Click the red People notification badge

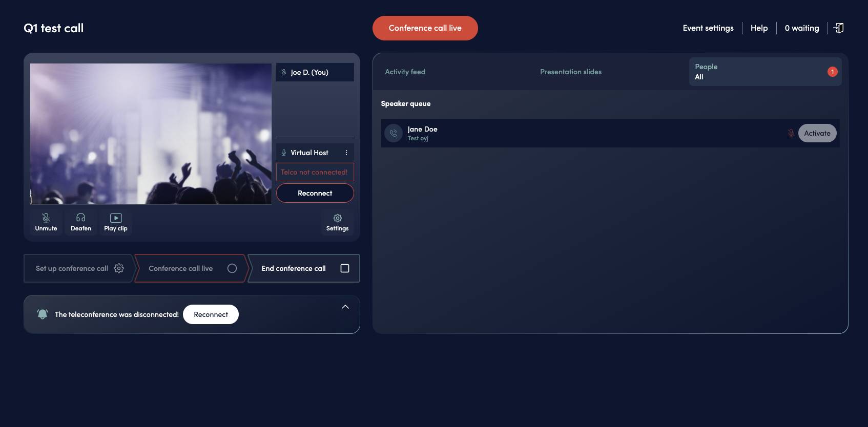pyautogui.click(x=833, y=72)
